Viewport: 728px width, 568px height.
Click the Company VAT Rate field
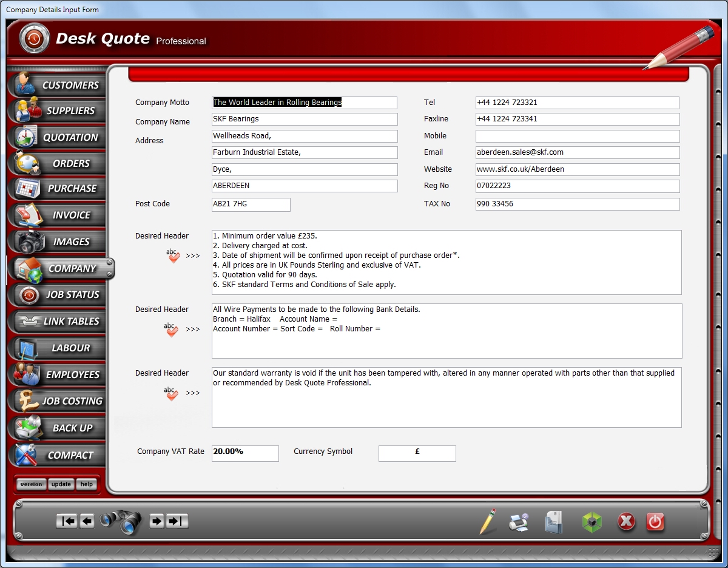coord(244,453)
